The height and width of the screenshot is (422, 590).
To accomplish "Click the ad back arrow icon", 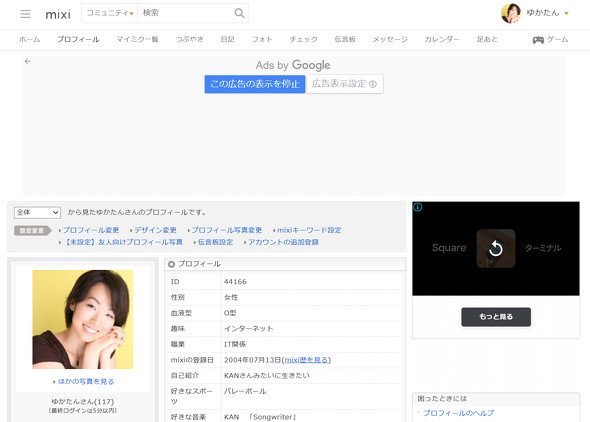I will (x=27, y=61).
